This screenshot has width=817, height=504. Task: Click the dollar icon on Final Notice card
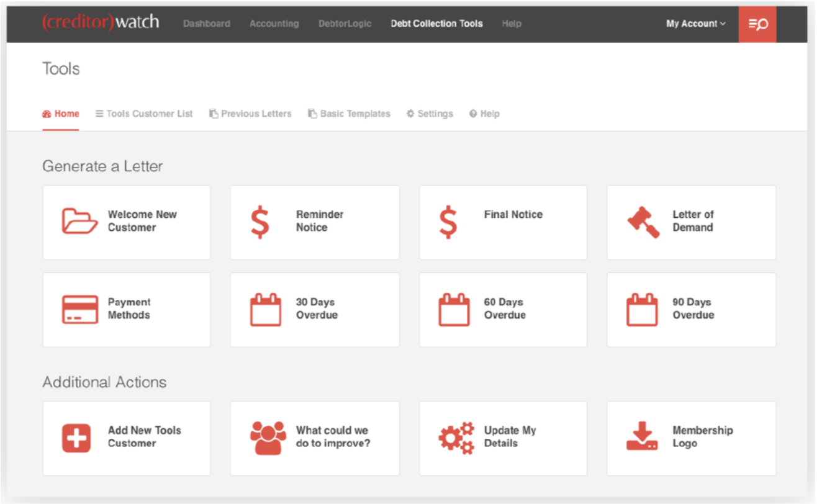pyautogui.click(x=448, y=222)
